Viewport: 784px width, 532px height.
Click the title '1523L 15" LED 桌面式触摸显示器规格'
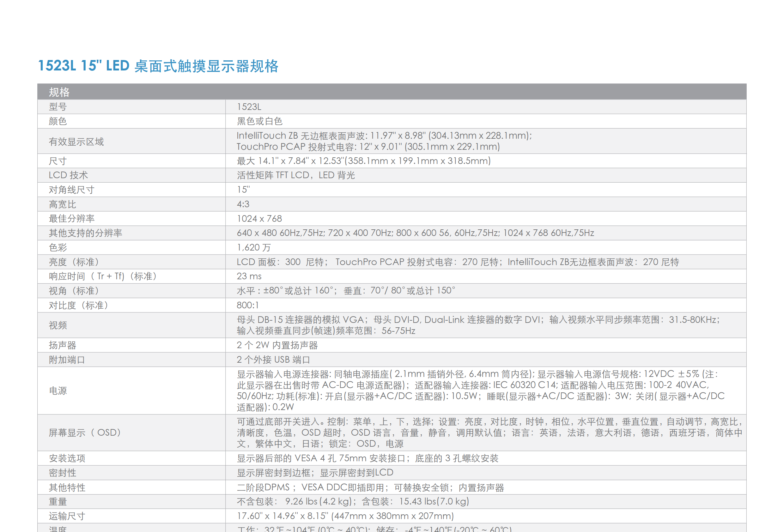pos(158,66)
